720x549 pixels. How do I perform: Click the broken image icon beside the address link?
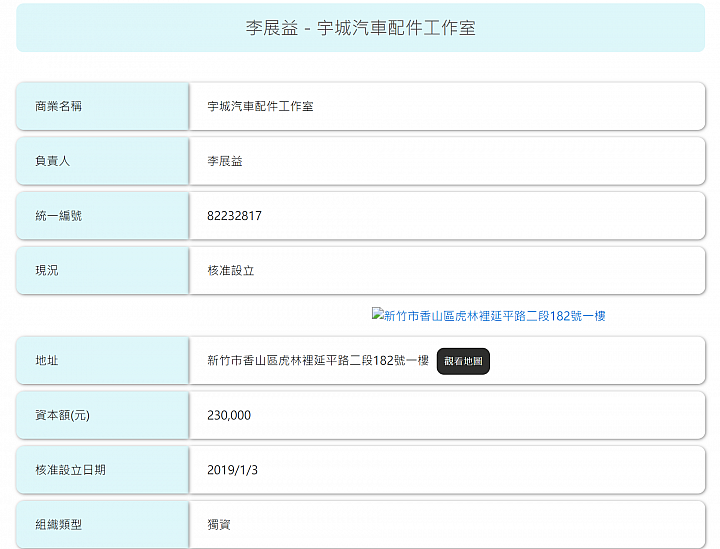(x=377, y=314)
